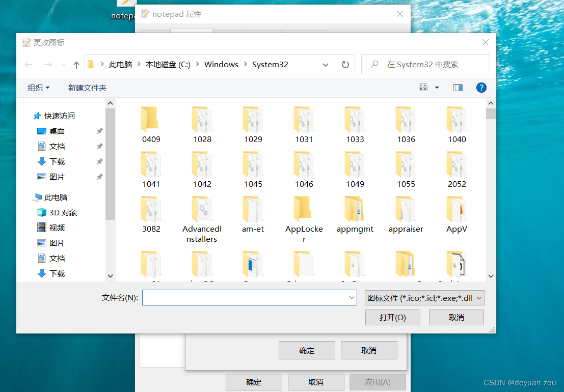Refresh the System32 folder view
Screen dimensions: 564x392
point(345,64)
